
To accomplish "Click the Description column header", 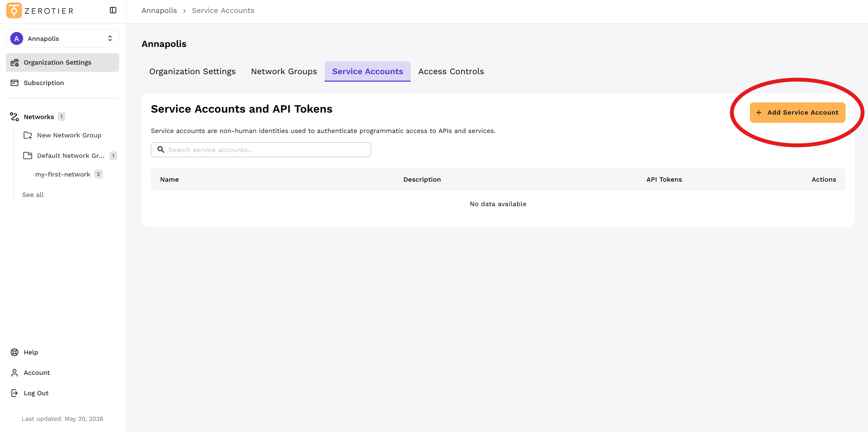I will click(x=422, y=180).
